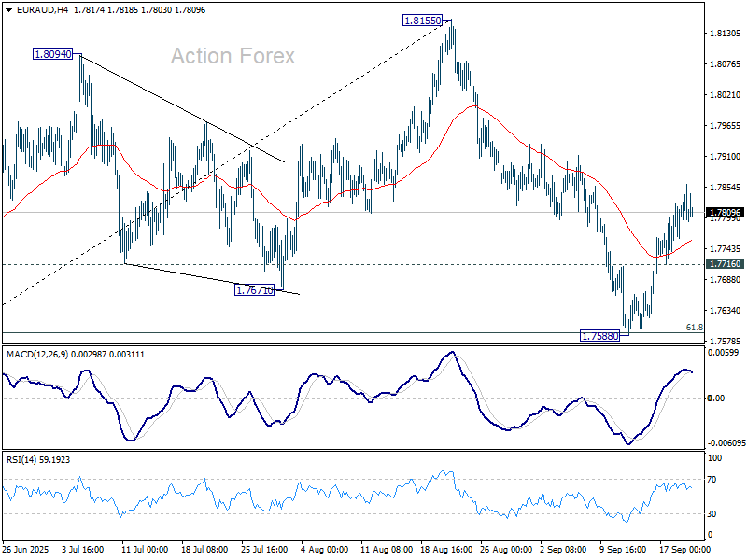
Task: Click the MACD 0.00599 scale value
Action: pos(725,353)
